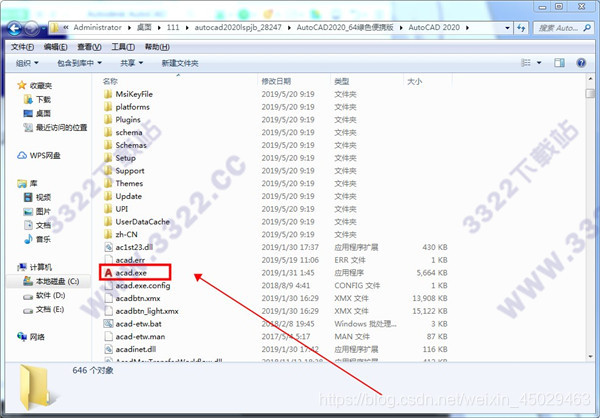This screenshot has width=600, height=418.
Task: Open the 帮助(H) menu
Action: click(157, 47)
